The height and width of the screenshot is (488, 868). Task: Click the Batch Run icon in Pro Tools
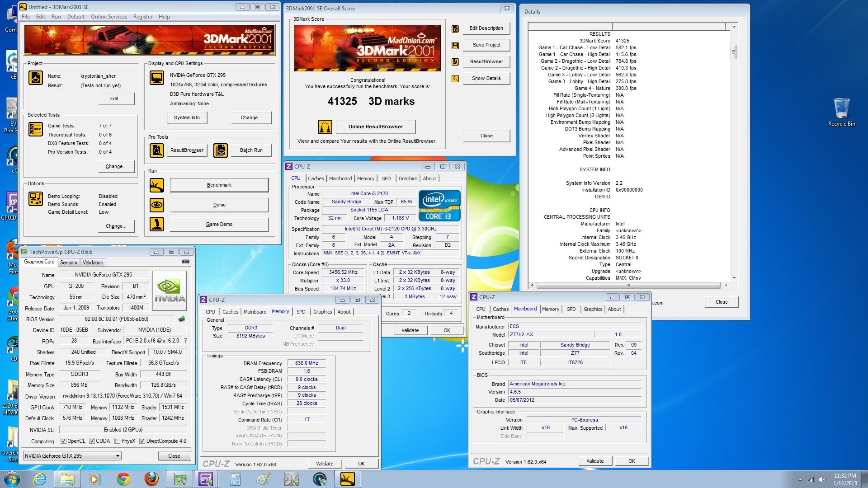pyautogui.click(x=221, y=150)
